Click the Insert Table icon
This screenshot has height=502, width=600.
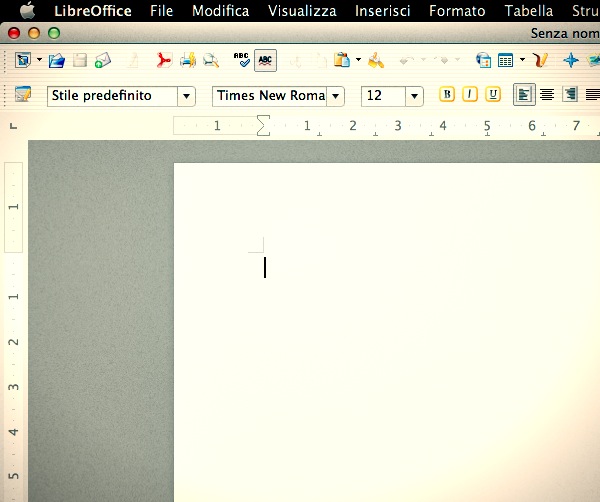tap(505, 60)
